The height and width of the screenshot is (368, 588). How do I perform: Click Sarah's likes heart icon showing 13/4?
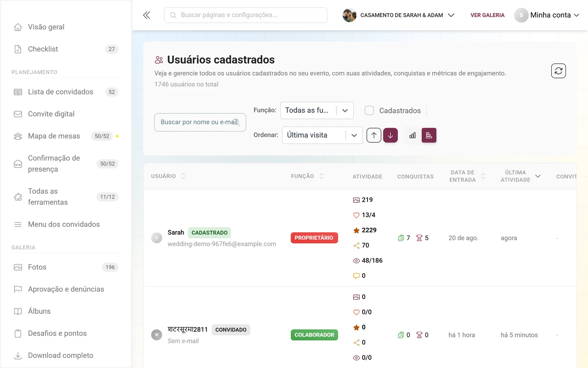pyautogui.click(x=356, y=215)
